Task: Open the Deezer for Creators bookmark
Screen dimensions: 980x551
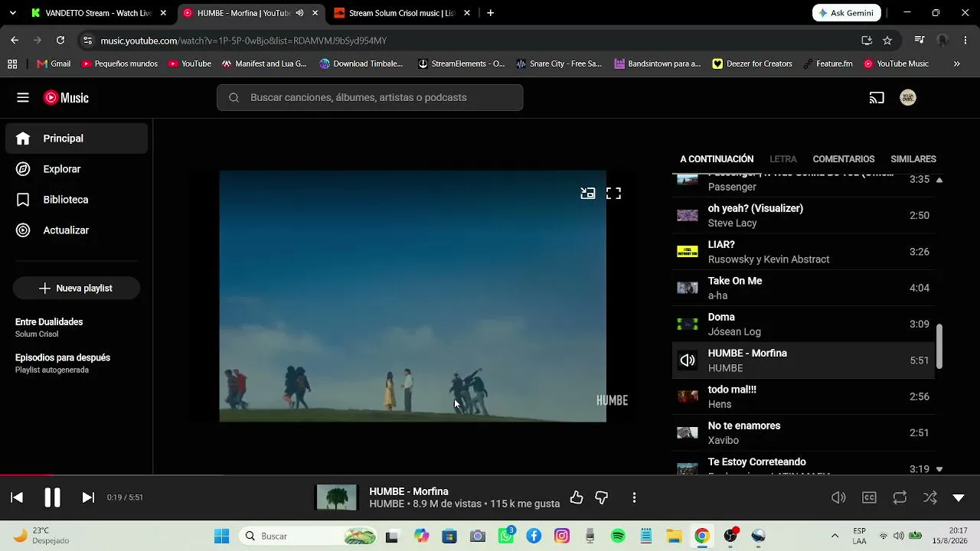Action: click(x=752, y=64)
